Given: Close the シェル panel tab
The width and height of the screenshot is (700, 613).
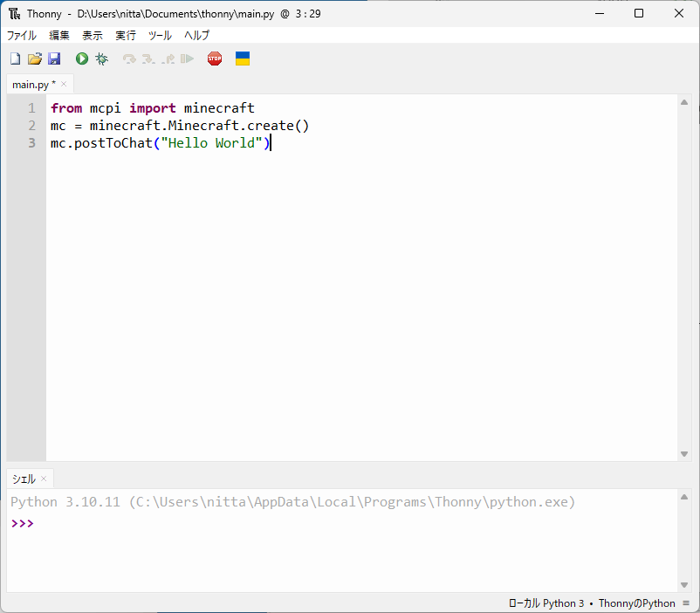Looking at the screenshot, I should point(44,479).
